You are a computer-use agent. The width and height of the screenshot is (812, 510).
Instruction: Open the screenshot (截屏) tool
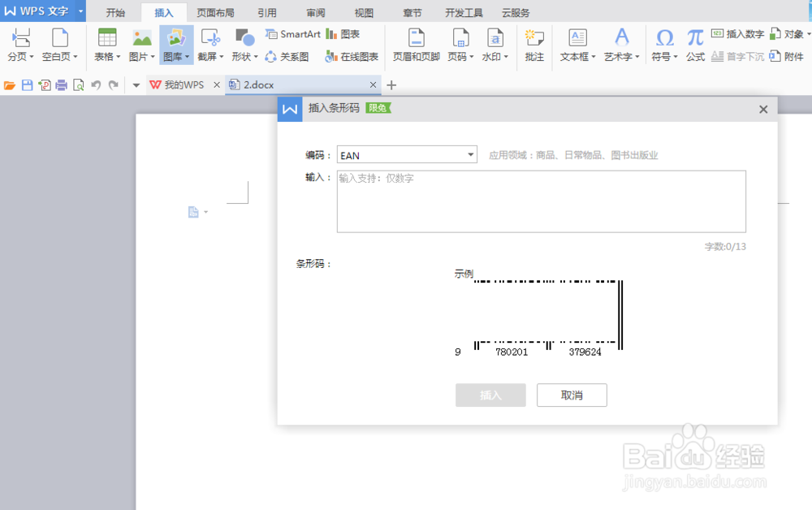click(x=210, y=45)
